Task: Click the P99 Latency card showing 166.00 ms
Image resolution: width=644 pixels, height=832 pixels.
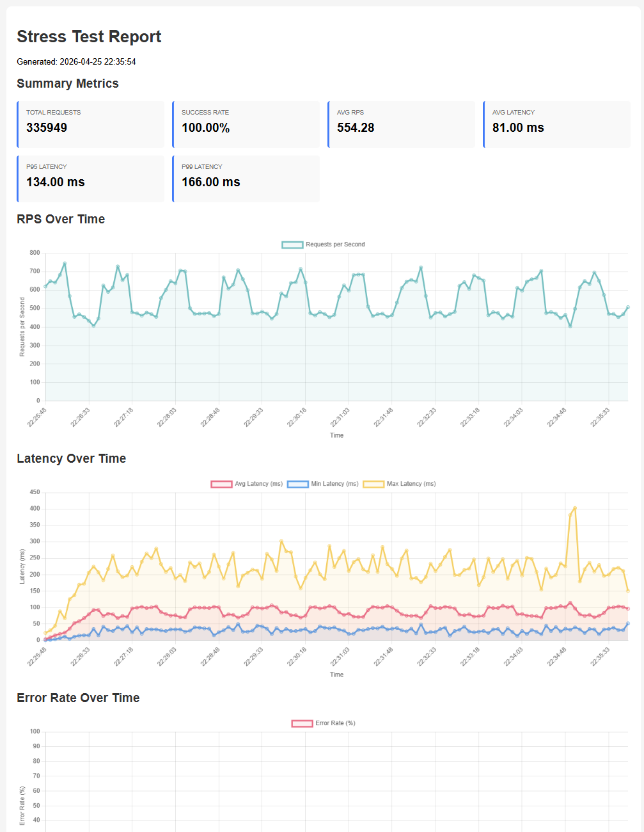Action: [x=246, y=179]
